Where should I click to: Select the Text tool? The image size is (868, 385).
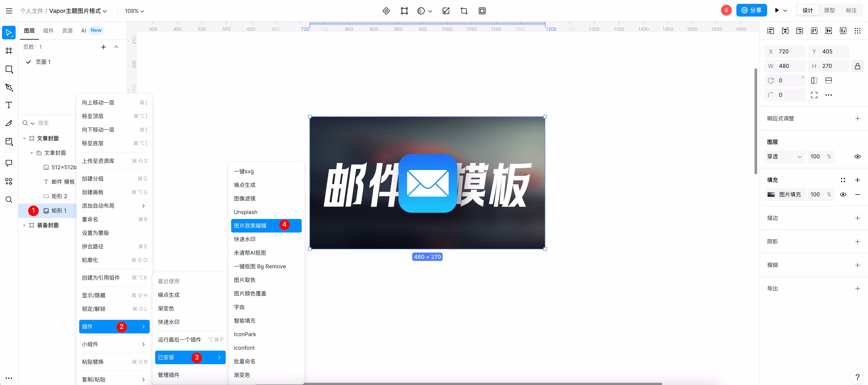coord(9,105)
